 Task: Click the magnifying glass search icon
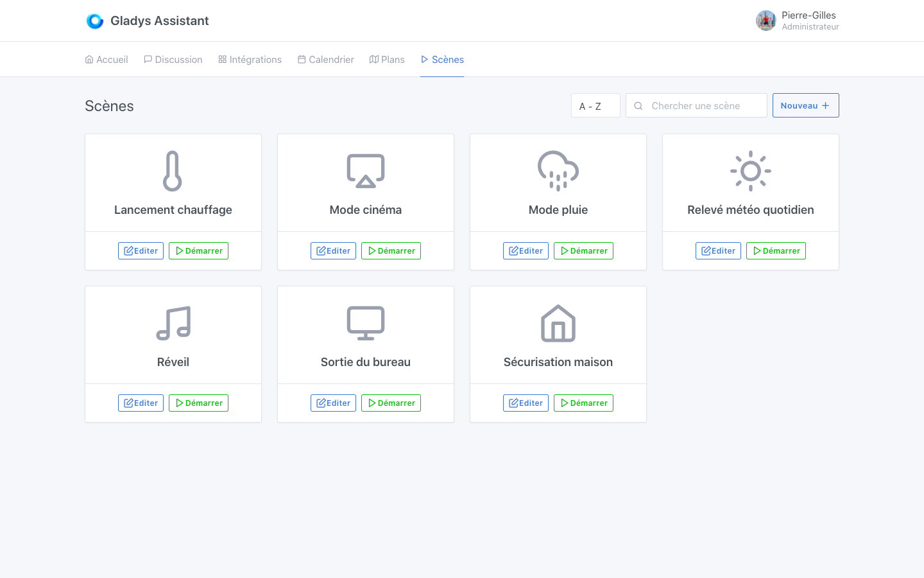click(638, 105)
